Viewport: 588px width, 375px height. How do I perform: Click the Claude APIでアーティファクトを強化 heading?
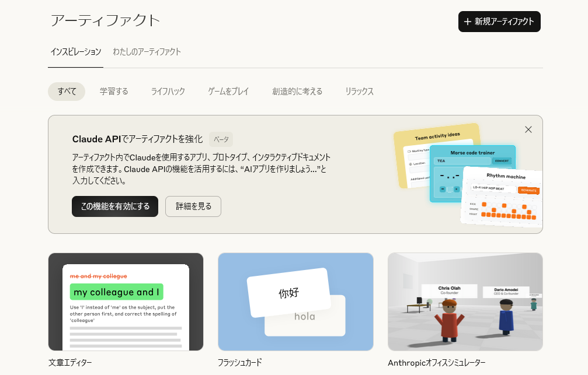point(138,139)
